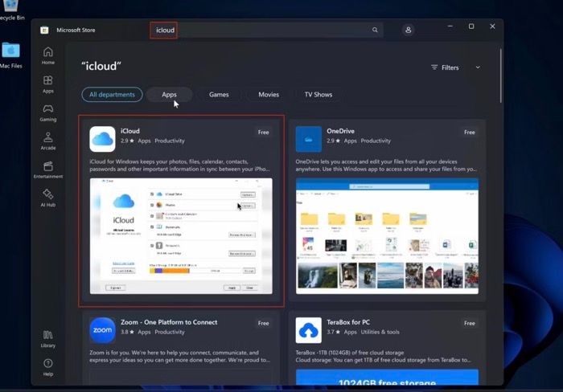This screenshot has width=563, height=392.
Task: Open Arcade from the sidebar
Action: pos(48,141)
